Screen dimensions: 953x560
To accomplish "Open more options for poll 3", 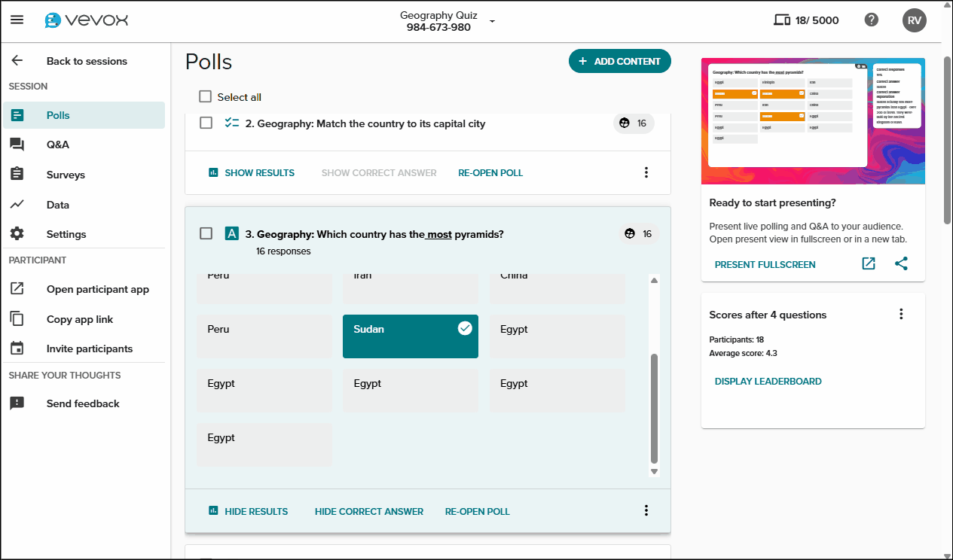I will point(646,511).
